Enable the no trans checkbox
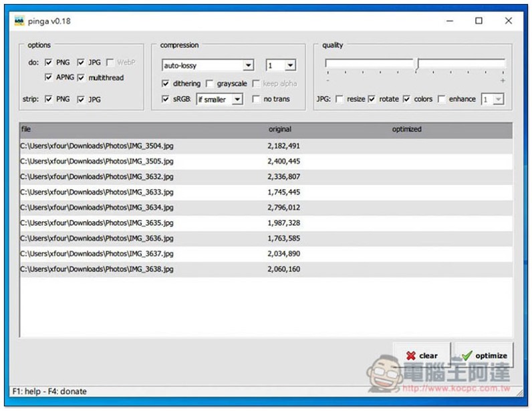 pyautogui.click(x=256, y=99)
